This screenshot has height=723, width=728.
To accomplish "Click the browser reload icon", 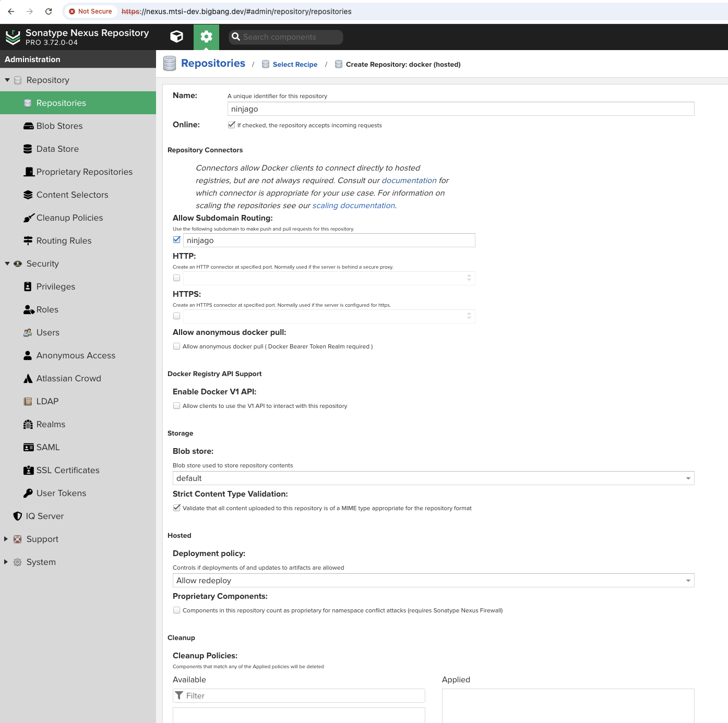I will [x=49, y=11].
